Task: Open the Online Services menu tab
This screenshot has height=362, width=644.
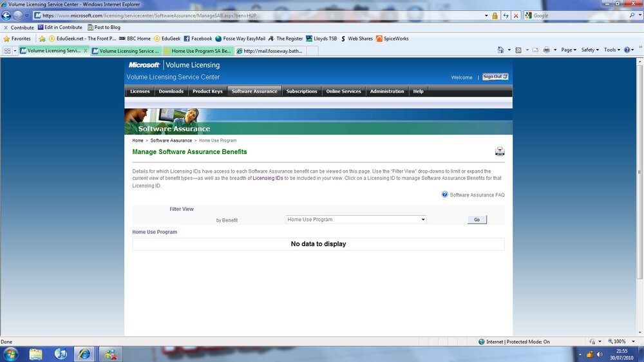Action: pos(343,91)
